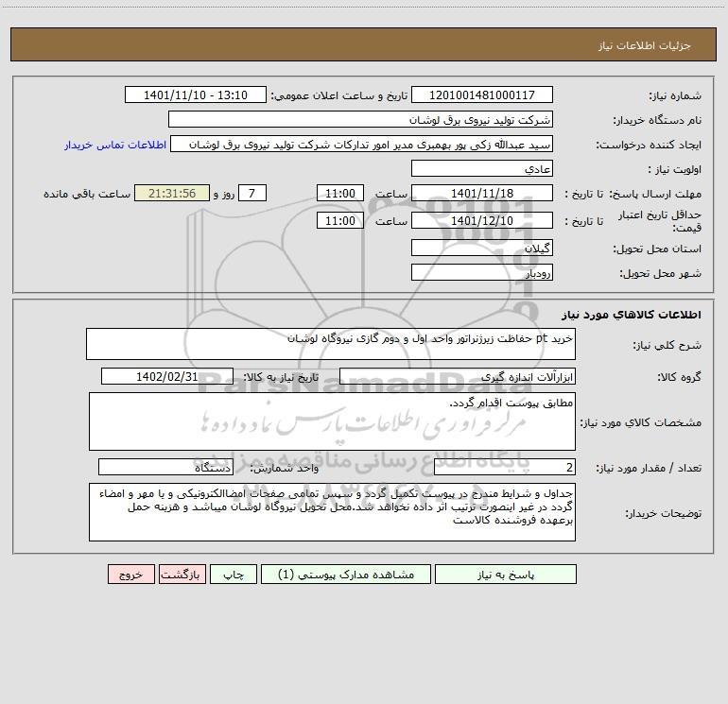The width and height of the screenshot is (728, 704).
Task: Click the label تاریخ نیاز به کالا
Action: [x=282, y=378]
